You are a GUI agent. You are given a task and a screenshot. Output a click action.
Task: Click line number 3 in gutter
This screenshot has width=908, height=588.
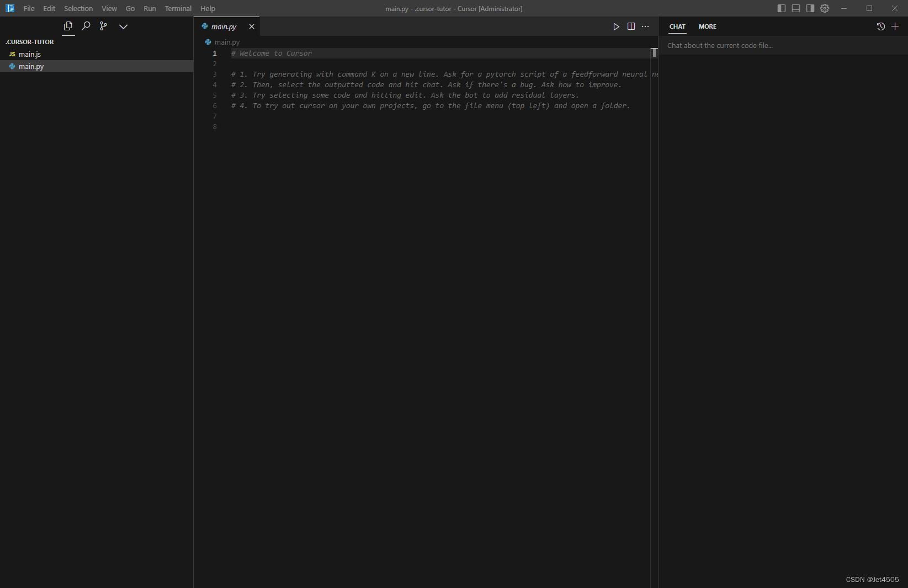click(x=215, y=74)
